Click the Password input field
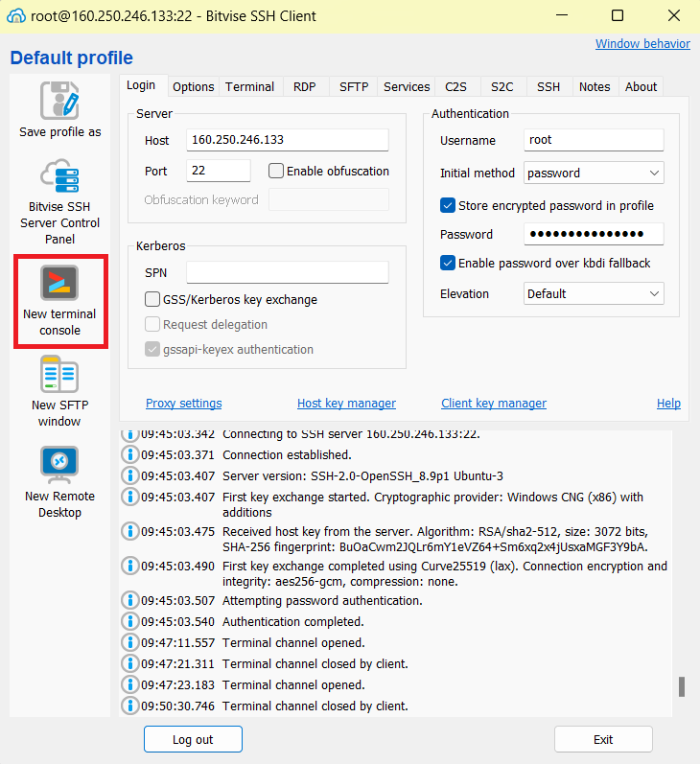700x764 pixels. [x=594, y=234]
